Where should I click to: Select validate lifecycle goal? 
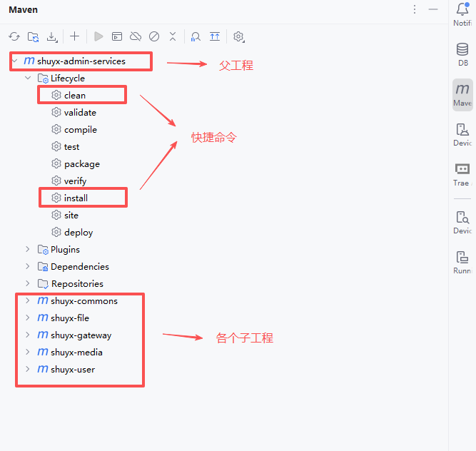80,113
